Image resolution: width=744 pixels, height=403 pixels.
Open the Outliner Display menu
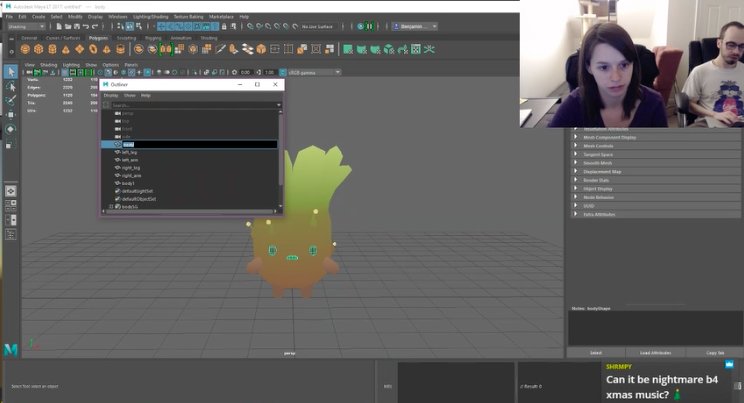click(x=110, y=95)
